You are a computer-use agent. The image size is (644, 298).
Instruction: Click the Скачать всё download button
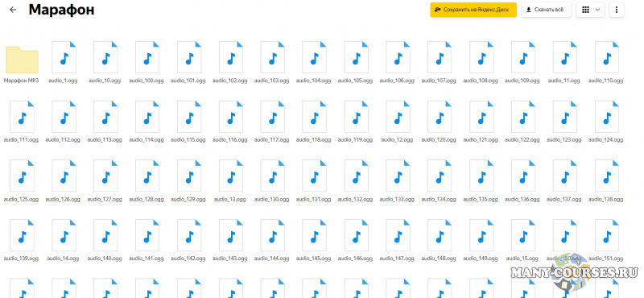click(x=547, y=10)
